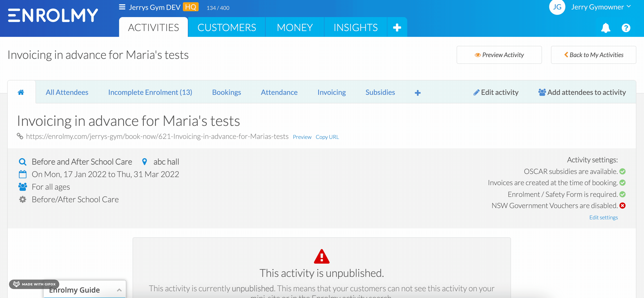The width and height of the screenshot is (644, 298).
Task: Click the Copy URL link
Action: [327, 137]
